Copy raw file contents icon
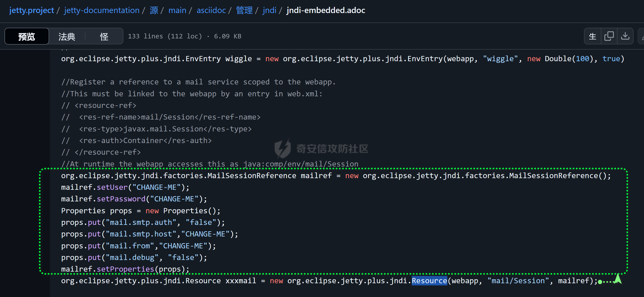 pos(609,36)
